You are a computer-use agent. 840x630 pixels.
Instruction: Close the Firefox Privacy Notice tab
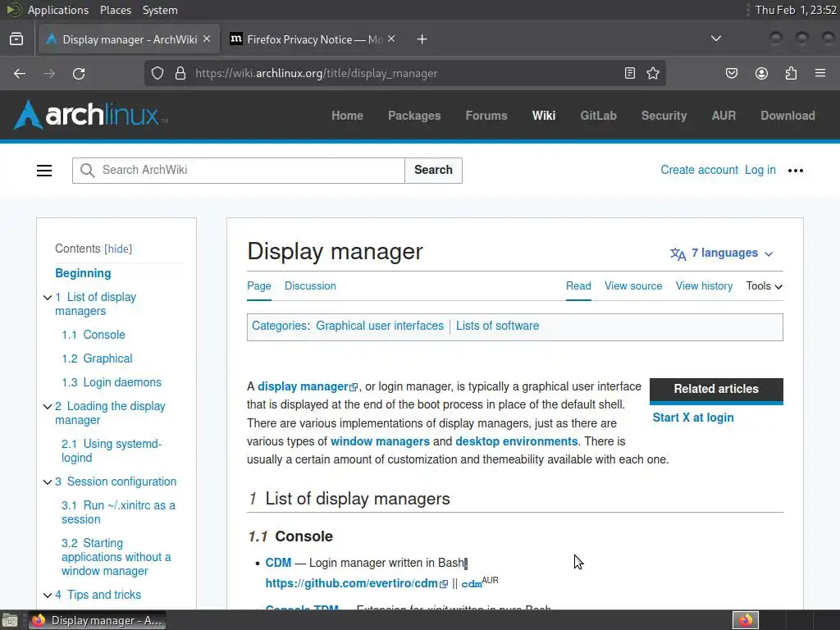(391, 39)
